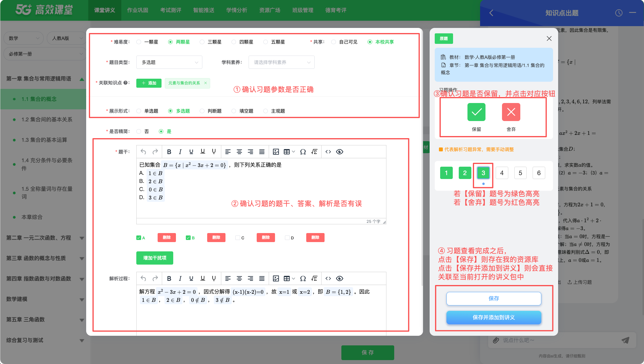
Task: Open the 数学 subject dropdown
Action: click(24, 38)
